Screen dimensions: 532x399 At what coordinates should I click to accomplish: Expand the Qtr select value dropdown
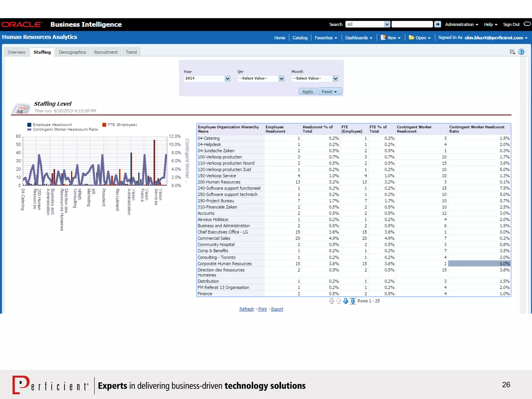[281, 78]
